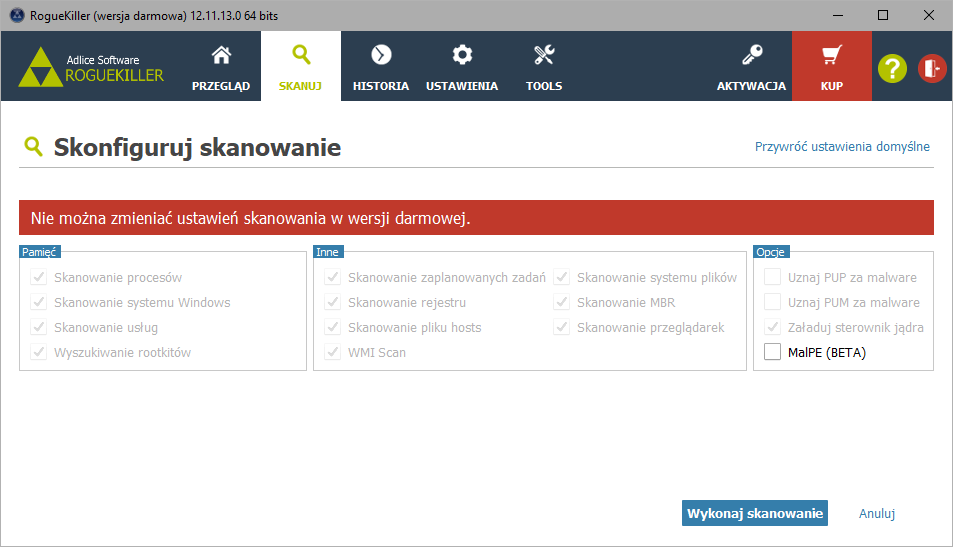Click the Pamięć group label
953x547 pixels.
click(x=40, y=252)
